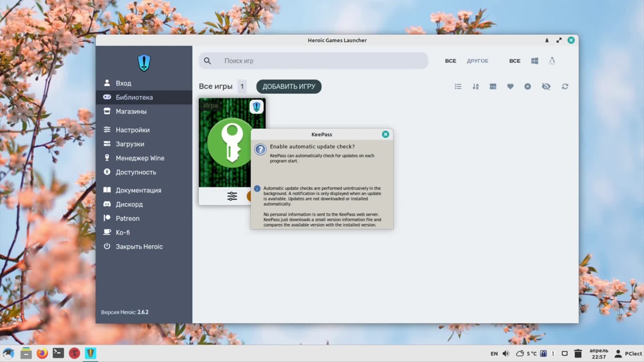This screenshot has width=644, height=362.
Task: Click the ДОБАВИТЬ ИГРУ button
Action: click(x=289, y=86)
